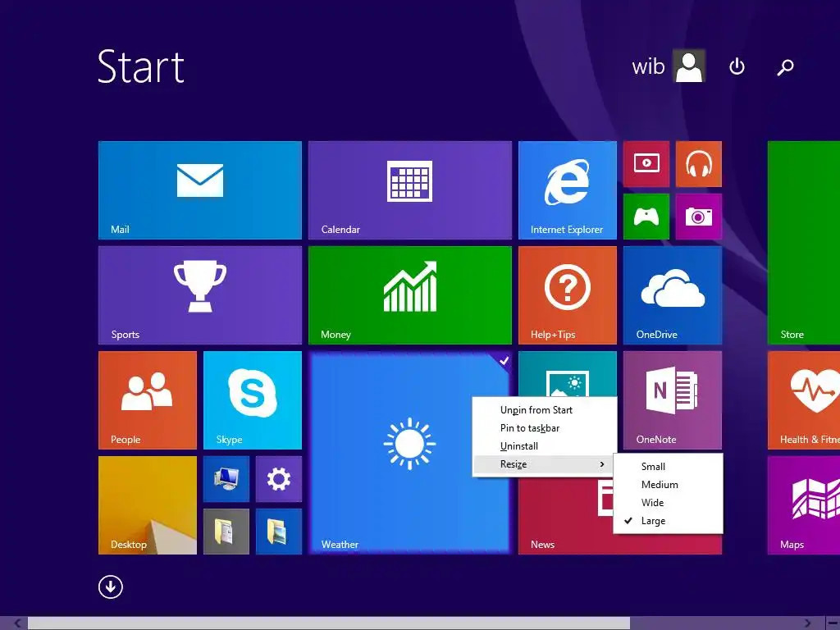Select Small tile size

(x=668, y=467)
